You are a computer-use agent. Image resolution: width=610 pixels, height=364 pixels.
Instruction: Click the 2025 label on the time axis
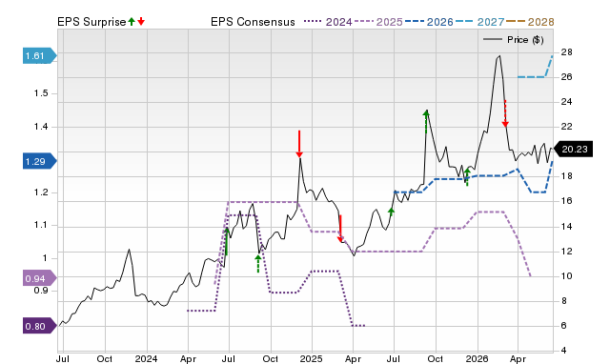(312, 358)
